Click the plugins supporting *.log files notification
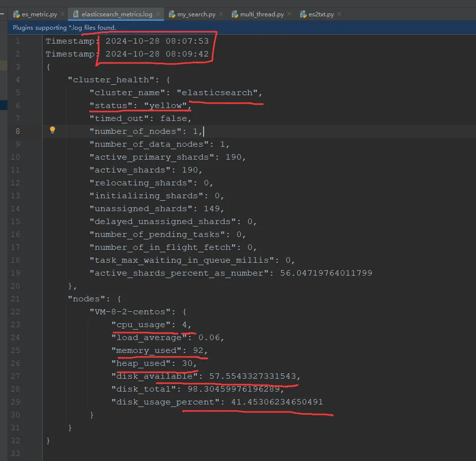 [64, 28]
